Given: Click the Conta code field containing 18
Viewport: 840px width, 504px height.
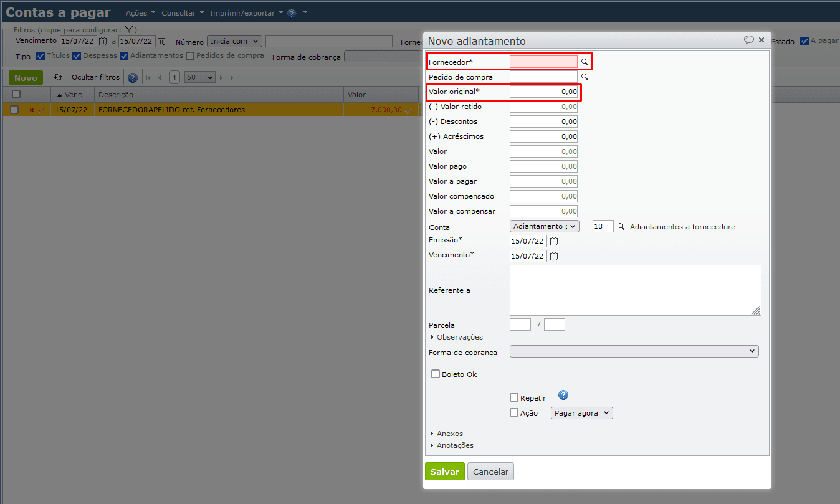Looking at the screenshot, I should [603, 226].
